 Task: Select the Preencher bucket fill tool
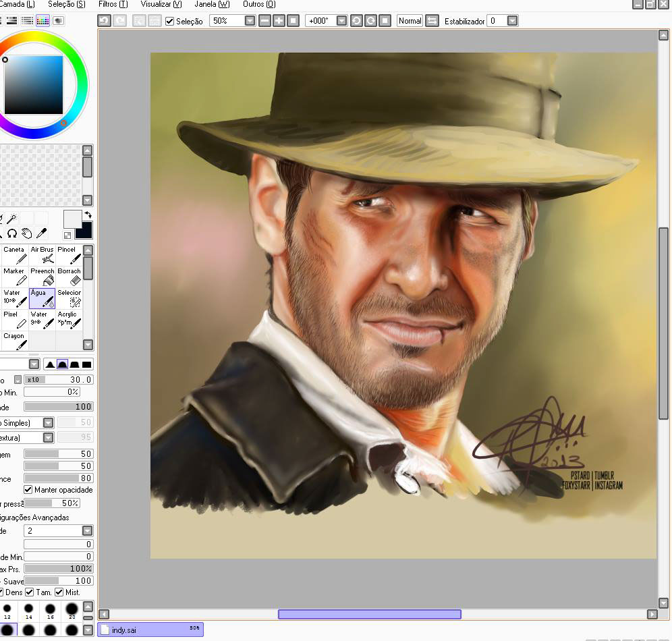point(42,276)
